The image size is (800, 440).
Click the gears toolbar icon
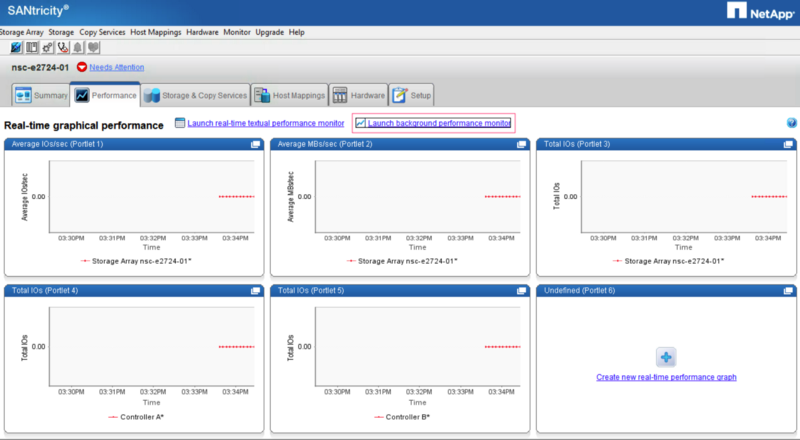47,47
